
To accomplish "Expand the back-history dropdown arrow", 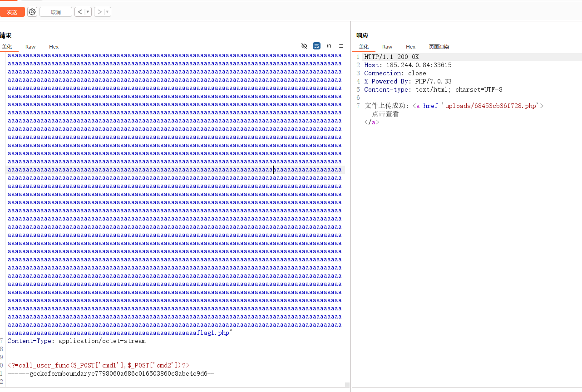I will pyautogui.click(x=88, y=12).
